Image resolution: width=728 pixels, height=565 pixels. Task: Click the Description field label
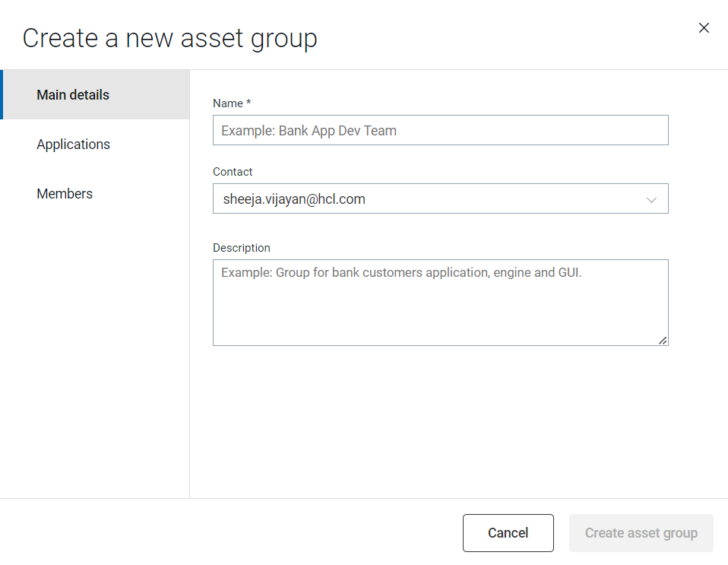point(241,248)
